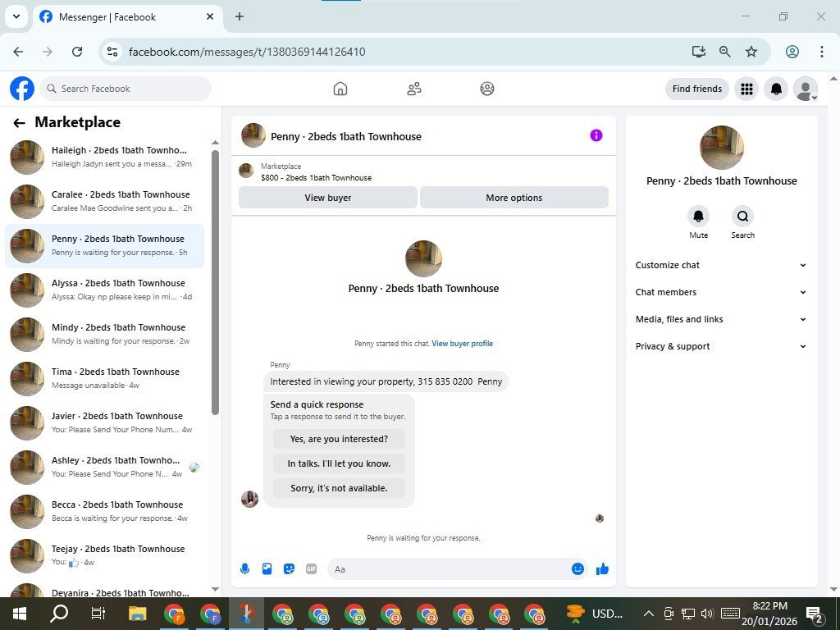This screenshot has width=840, height=630.
Task: Attach a photo file icon
Action: tap(267, 569)
